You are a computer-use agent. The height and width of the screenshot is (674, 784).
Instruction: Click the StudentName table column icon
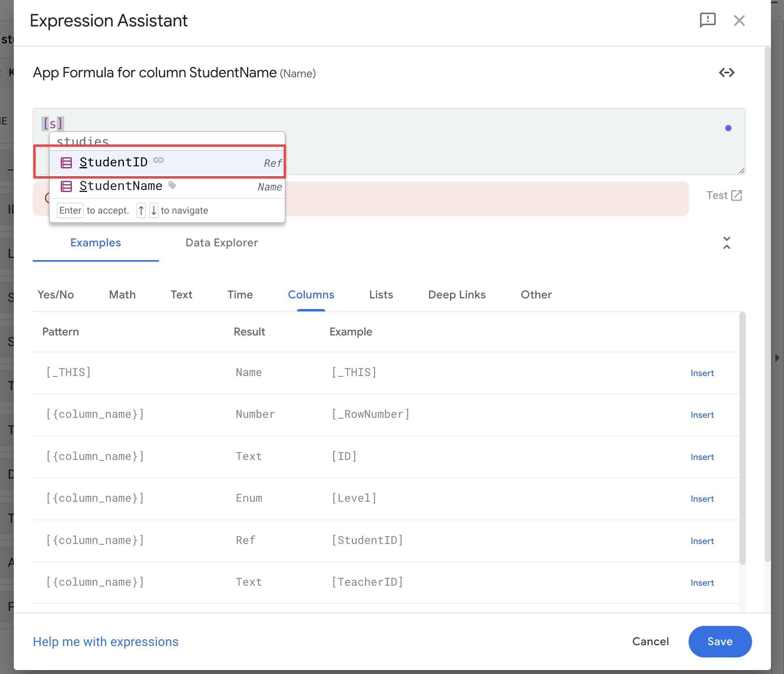tap(66, 186)
